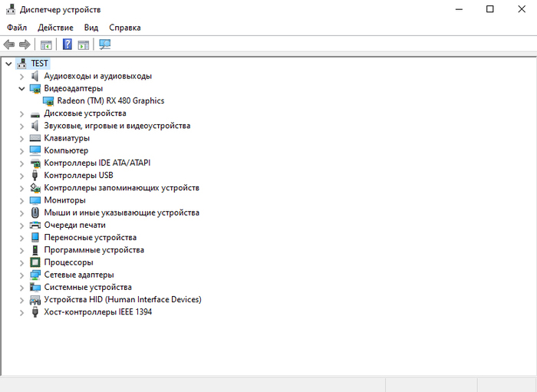Expand the Аудиовходы и аудиовыходы category

point(21,76)
